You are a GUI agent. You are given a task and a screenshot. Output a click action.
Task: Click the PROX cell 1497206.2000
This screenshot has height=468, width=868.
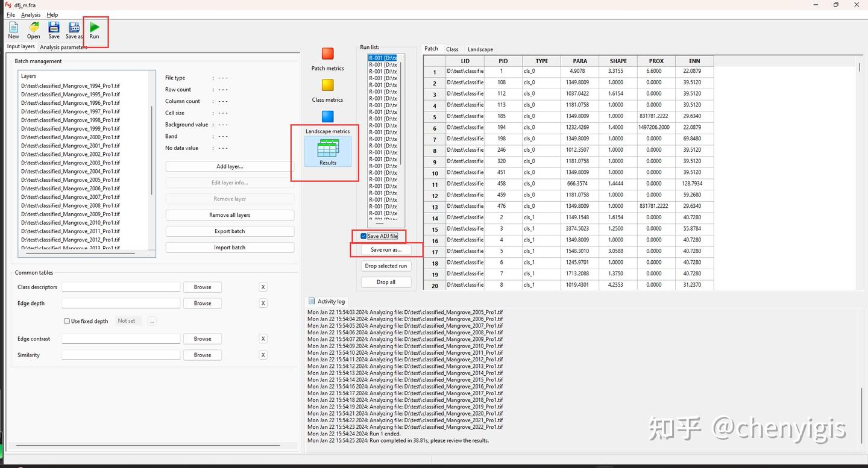(656, 128)
